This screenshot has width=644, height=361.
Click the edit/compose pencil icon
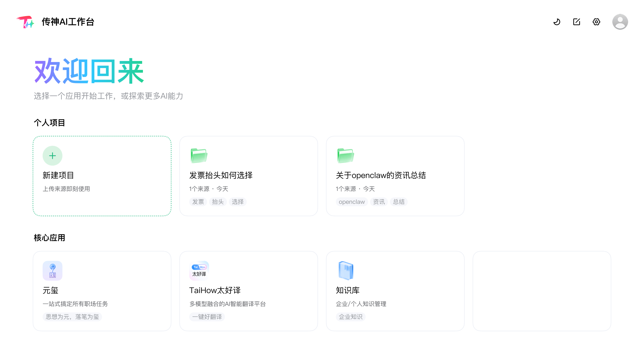click(576, 22)
